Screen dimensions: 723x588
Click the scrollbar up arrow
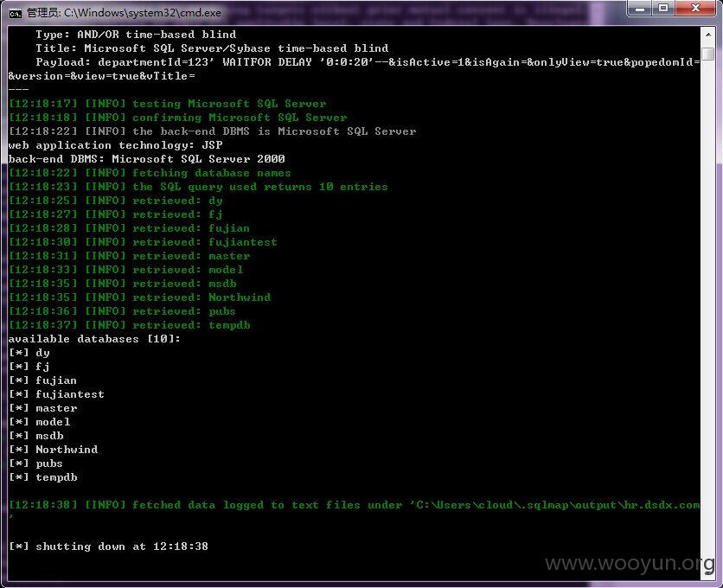[x=707, y=35]
